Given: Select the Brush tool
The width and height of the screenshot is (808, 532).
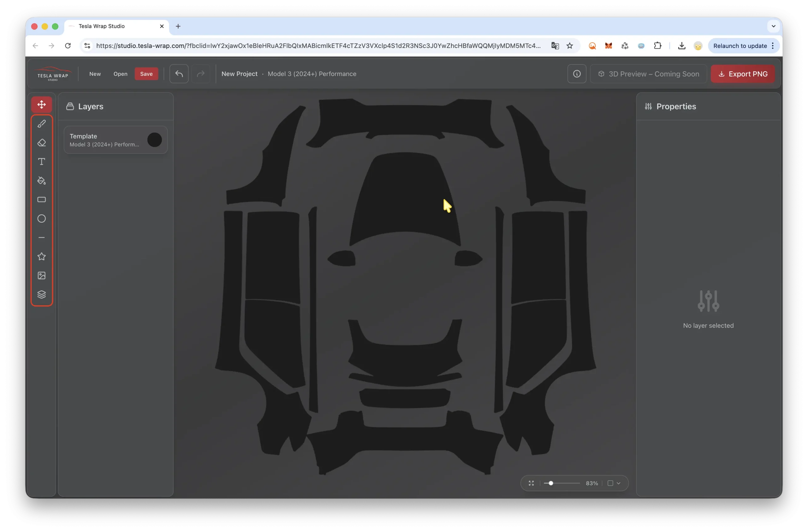Looking at the screenshot, I should click(x=41, y=123).
